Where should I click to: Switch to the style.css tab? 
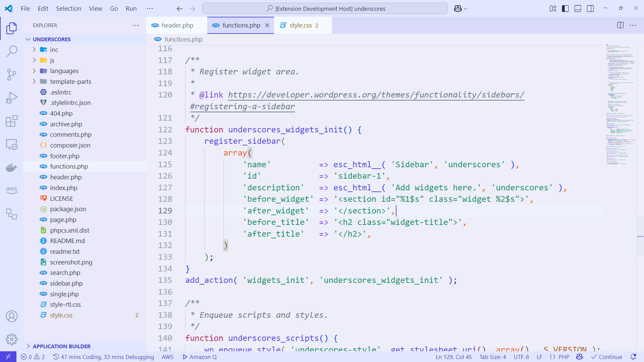click(x=300, y=25)
